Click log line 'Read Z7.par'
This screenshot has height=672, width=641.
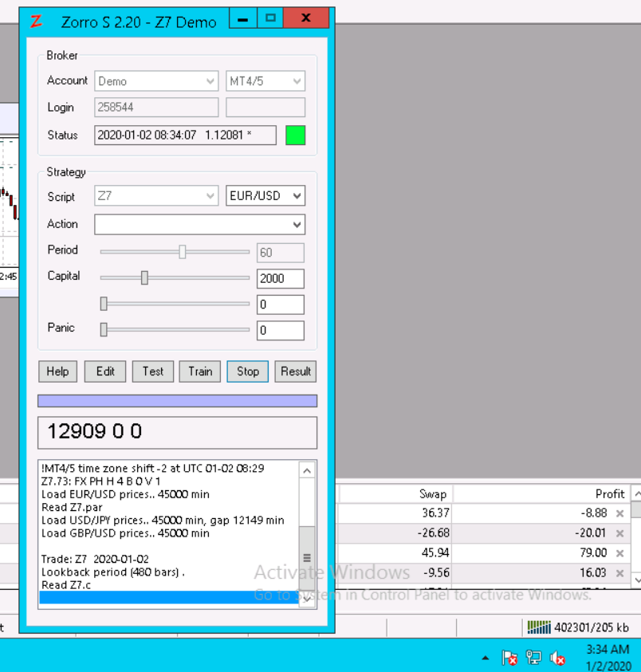tap(72, 507)
